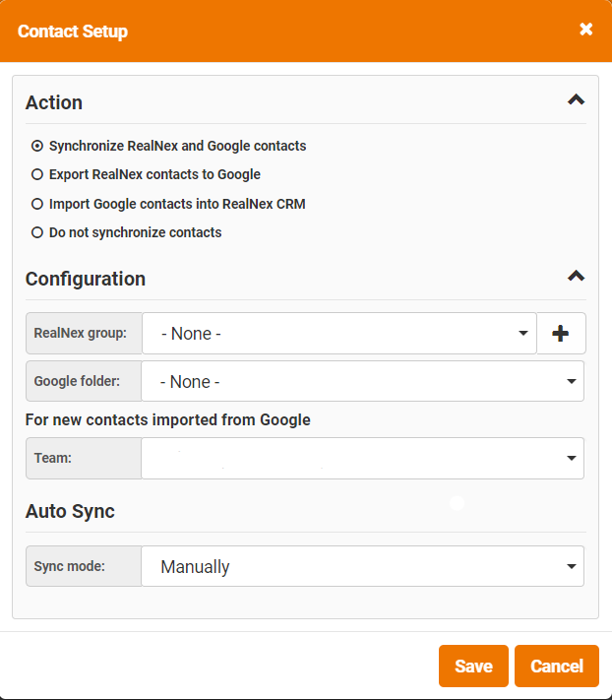Click the Configuration section heading
This screenshot has width=612, height=700.
[86, 279]
